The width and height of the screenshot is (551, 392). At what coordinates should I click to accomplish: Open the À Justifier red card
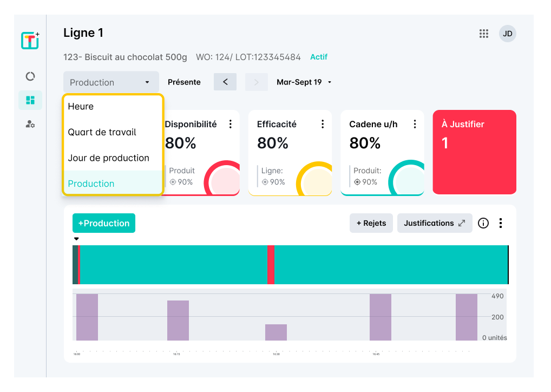click(x=474, y=152)
